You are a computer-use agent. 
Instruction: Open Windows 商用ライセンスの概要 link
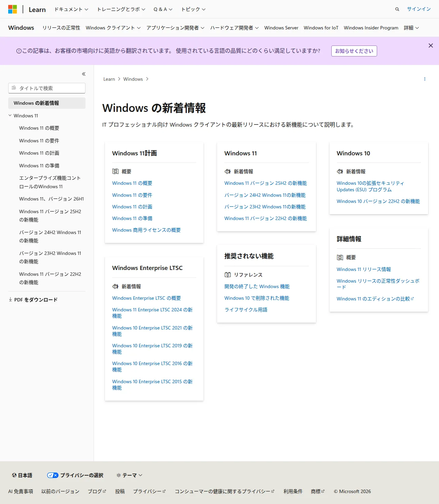tap(146, 230)
